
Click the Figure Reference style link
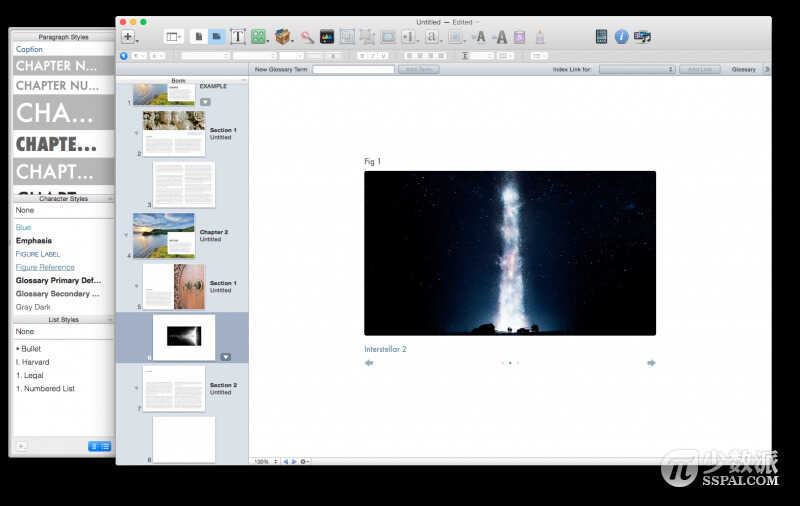pyautogui.click(x=45, y=267)
